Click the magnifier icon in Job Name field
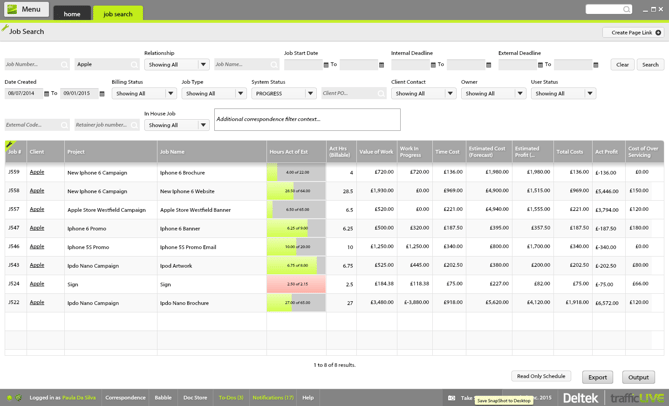 point(274,65)
